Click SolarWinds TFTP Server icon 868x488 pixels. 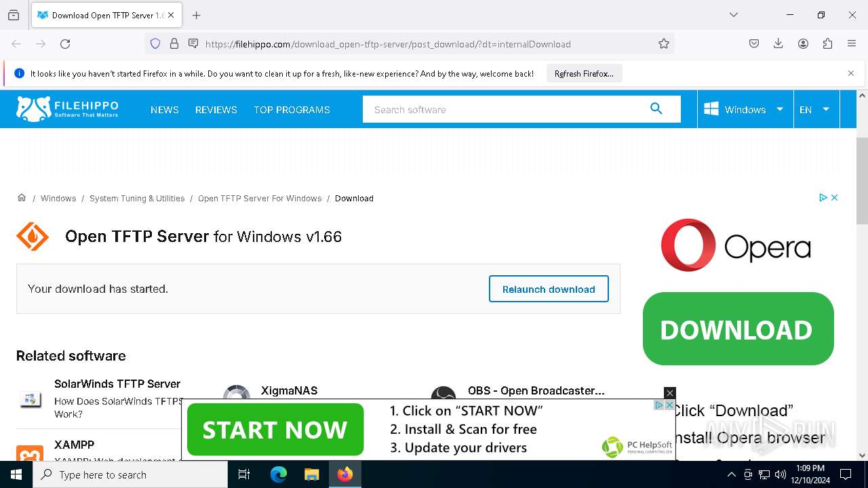click(30, 400)
